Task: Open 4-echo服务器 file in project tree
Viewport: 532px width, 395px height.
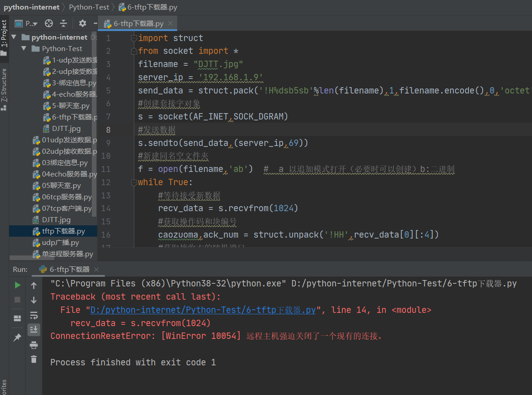Action: pyautogui.click(x=70, y=94)
